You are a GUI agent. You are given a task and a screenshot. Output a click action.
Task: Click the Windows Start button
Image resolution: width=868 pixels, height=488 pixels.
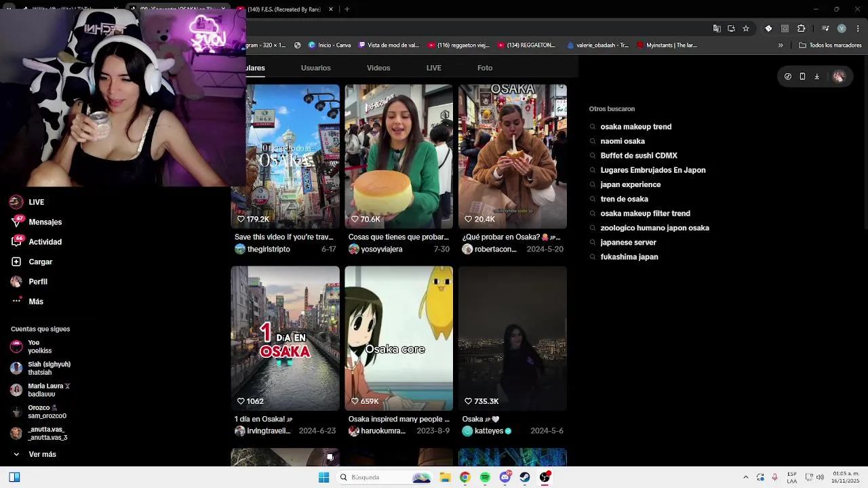click(323, 477)
